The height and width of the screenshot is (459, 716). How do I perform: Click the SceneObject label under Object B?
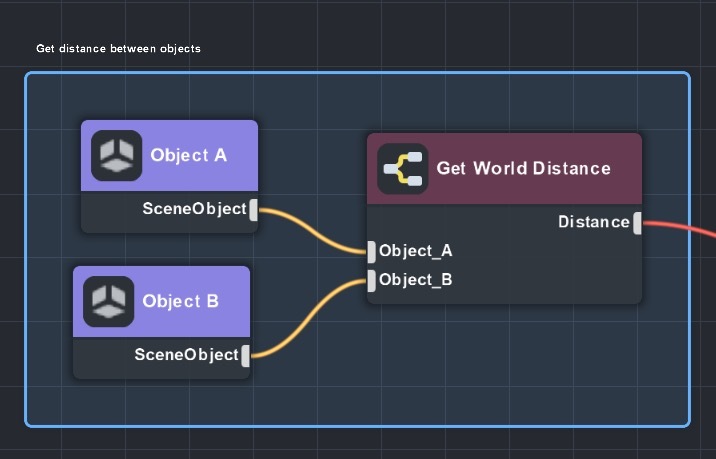(186, 355)
